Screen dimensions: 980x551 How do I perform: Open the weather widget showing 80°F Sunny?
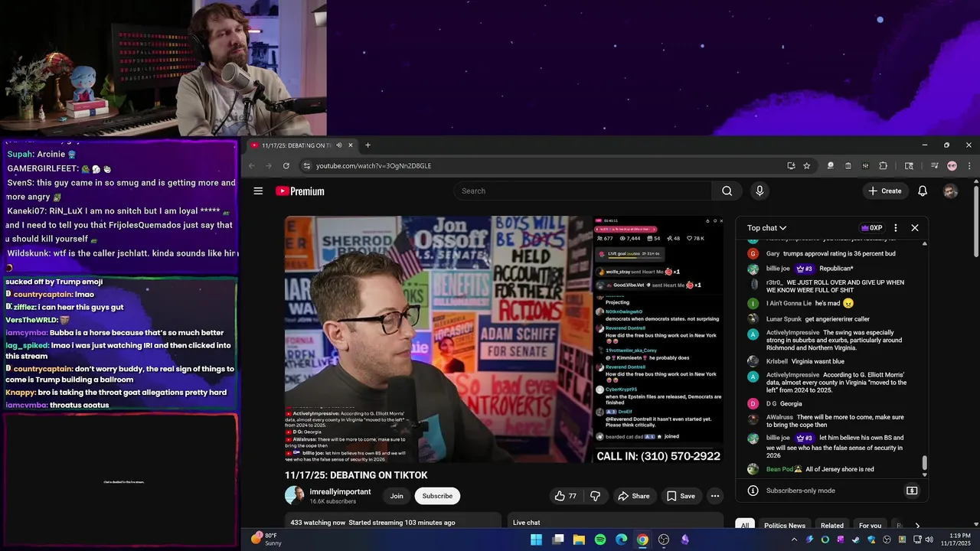(x=266, y=540)
